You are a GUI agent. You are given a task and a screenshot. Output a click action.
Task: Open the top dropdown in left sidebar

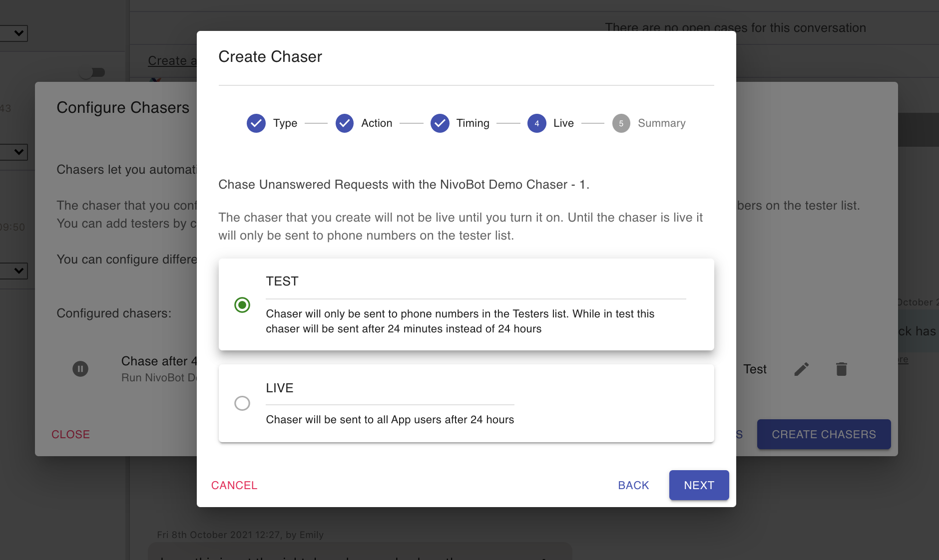point(15,33)
